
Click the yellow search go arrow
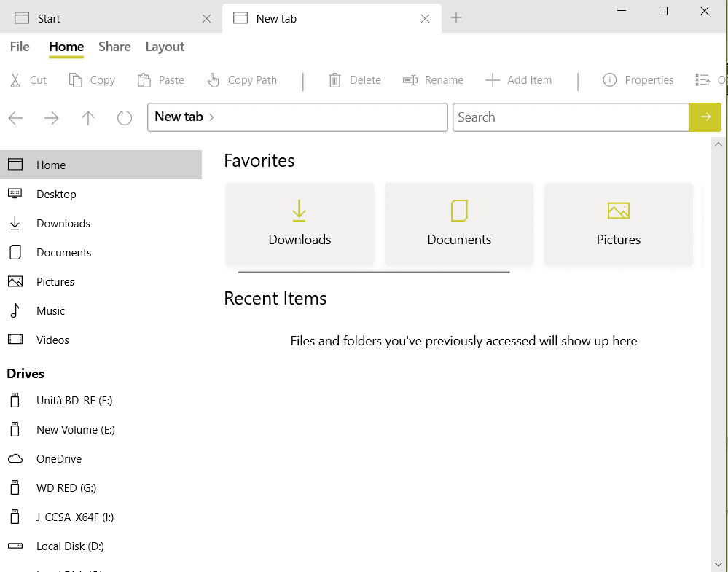705,117
